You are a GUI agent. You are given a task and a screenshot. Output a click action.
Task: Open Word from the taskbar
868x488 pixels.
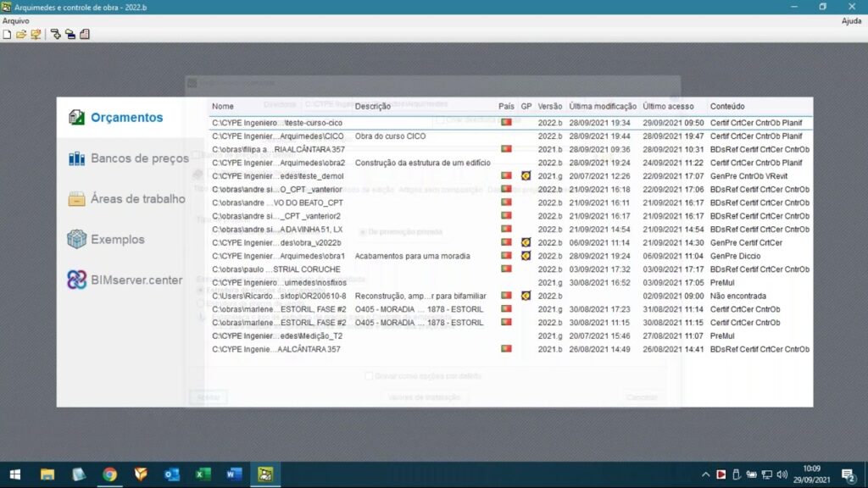pos(234,474)
